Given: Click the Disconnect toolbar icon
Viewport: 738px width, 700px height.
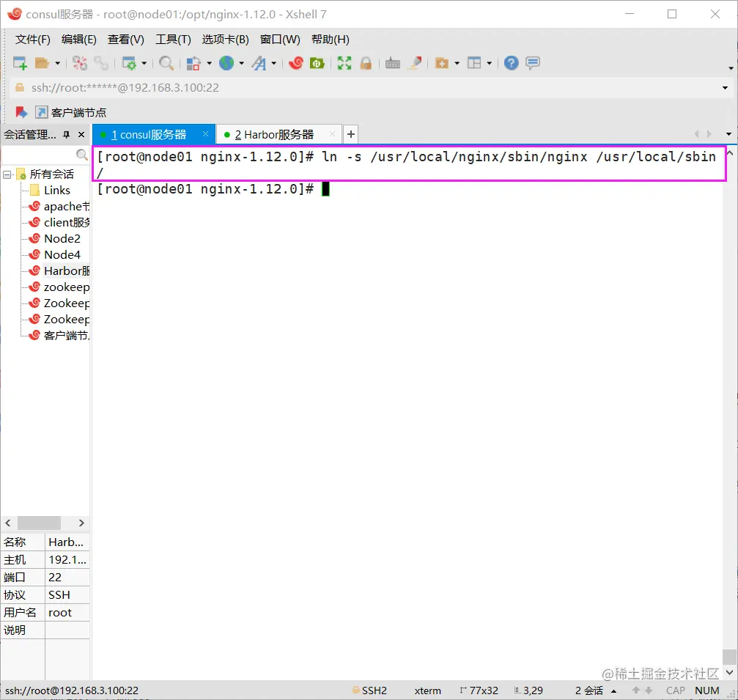Looking at the screenshot, I should click(x=80, y=62).
